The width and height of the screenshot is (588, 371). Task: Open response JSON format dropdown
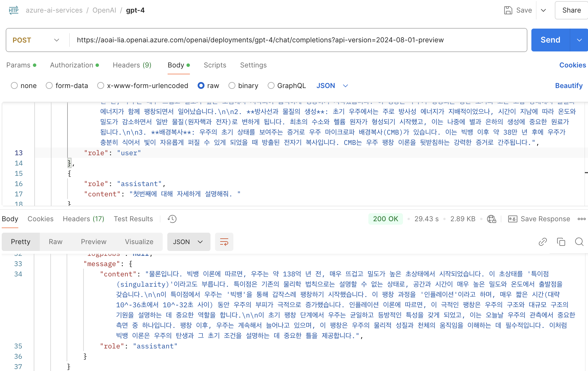(188, 242)
